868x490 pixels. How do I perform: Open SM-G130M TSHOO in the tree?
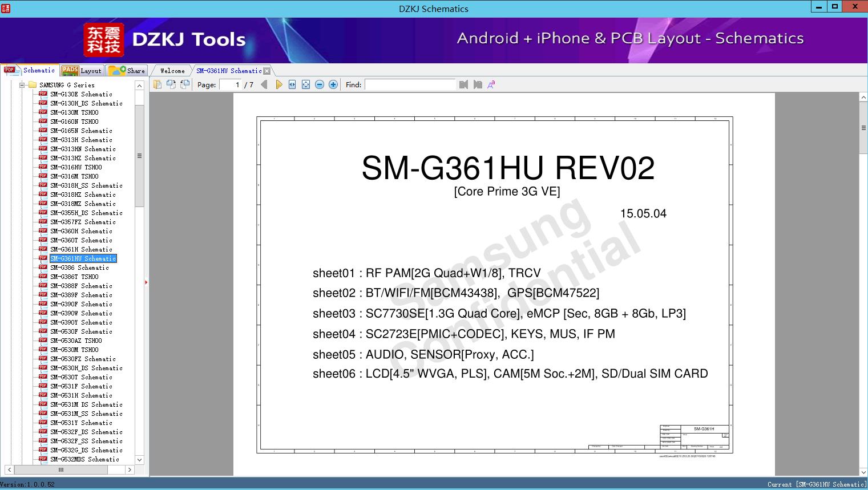pos(74,112)
